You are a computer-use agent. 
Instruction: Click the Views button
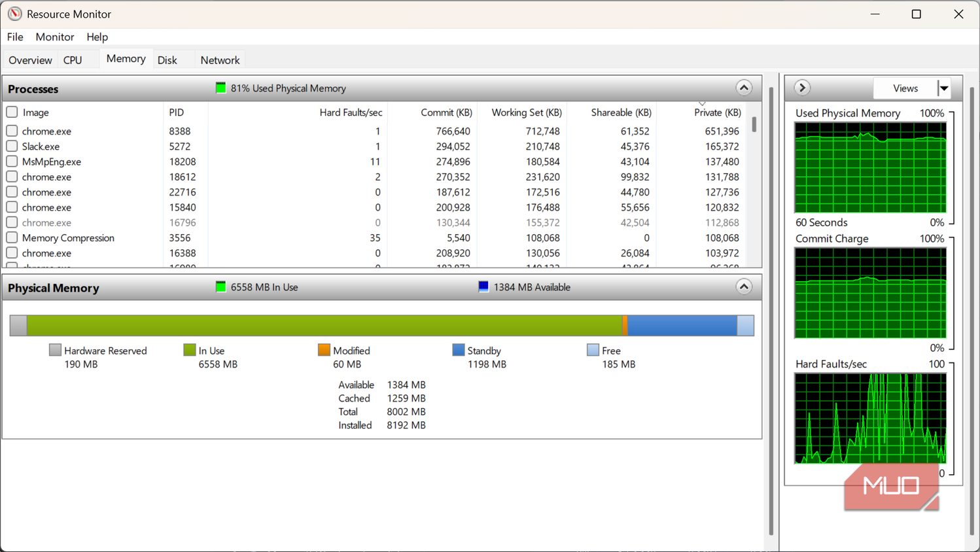coord(905,88)
